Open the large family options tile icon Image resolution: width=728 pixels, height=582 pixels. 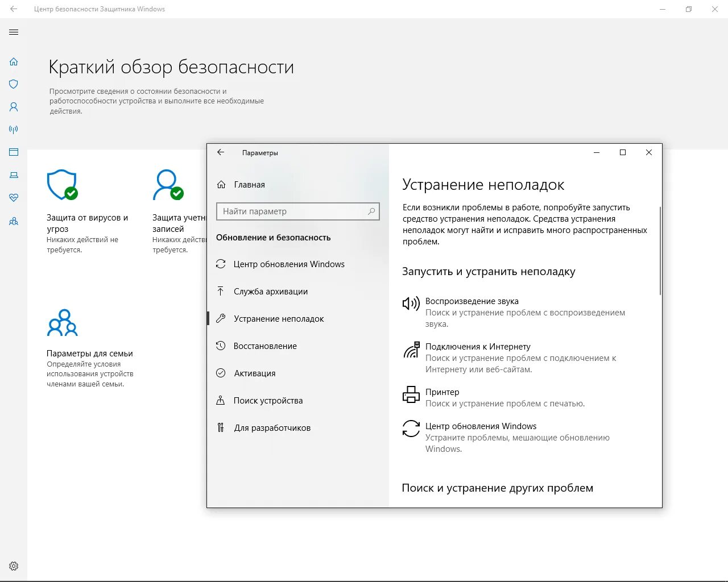[62, 323]
